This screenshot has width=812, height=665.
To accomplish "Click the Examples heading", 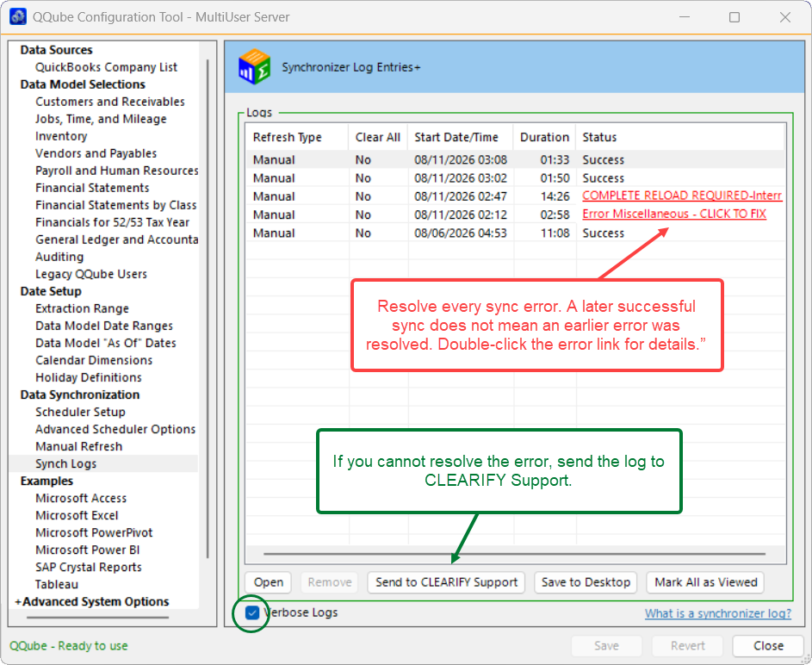I will (x=46, y=481).
